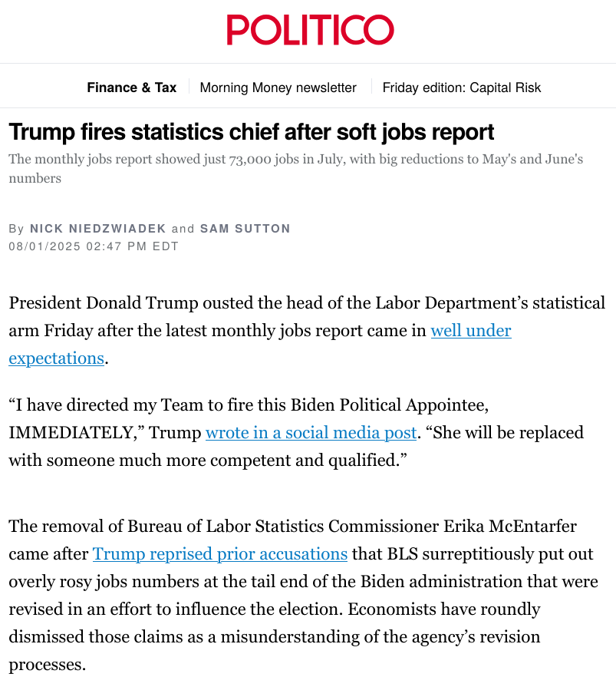Select Friday edition: Capital Risk

(461, 88)
